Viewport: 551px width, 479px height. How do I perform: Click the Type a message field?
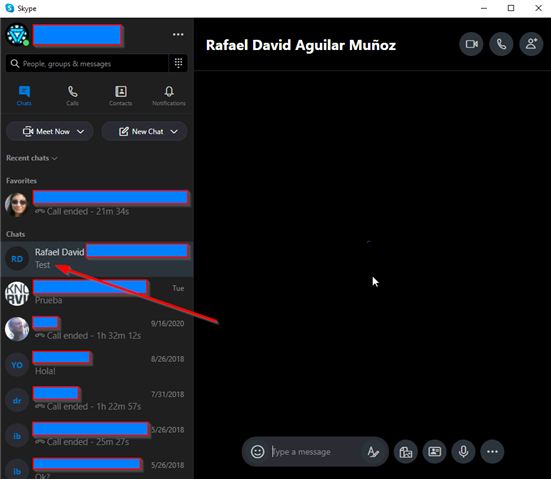click(x=316, y=452)
